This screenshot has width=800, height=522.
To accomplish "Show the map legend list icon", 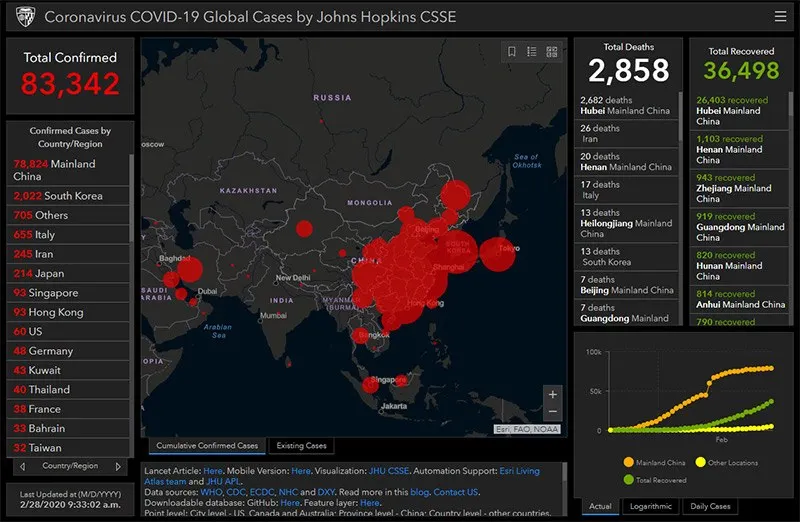I will 532,52.
